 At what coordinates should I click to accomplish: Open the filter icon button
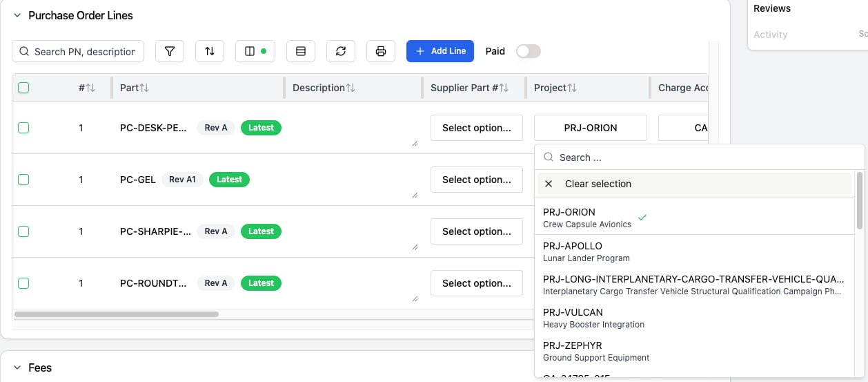pos(170,51)
